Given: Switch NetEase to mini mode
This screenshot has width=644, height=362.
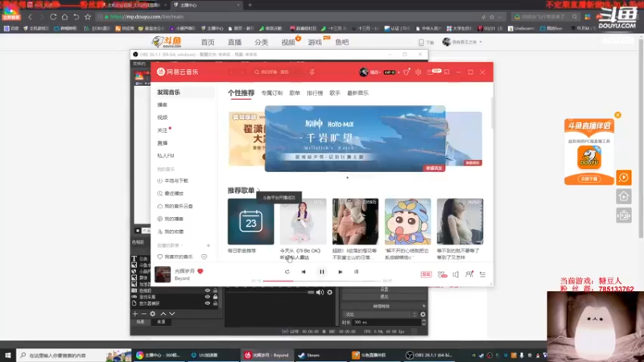Looking at the screenshot, I should point(447,72).
